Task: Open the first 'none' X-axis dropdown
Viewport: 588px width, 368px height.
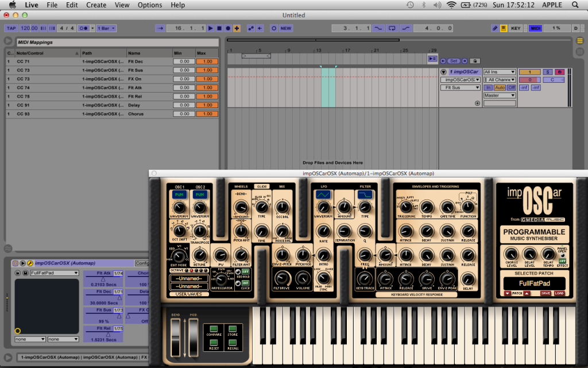Action: (x=30, y=339)
